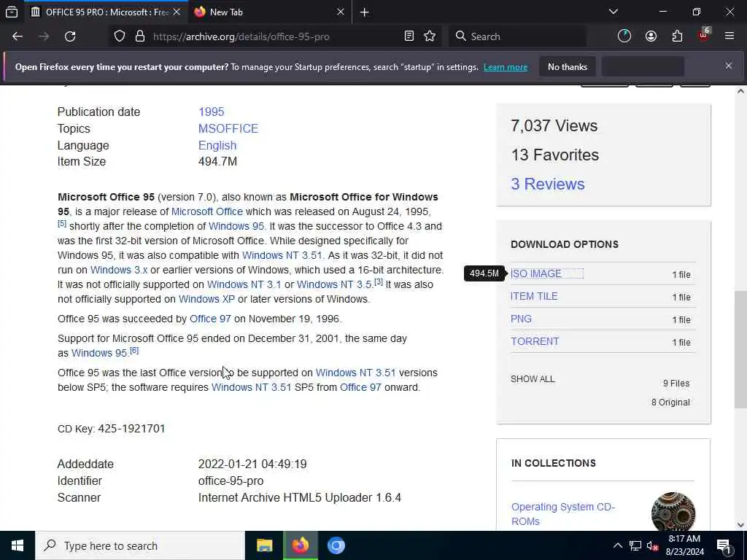
Task: Click SHOW ALL download options
Action: tap(533, 379)
